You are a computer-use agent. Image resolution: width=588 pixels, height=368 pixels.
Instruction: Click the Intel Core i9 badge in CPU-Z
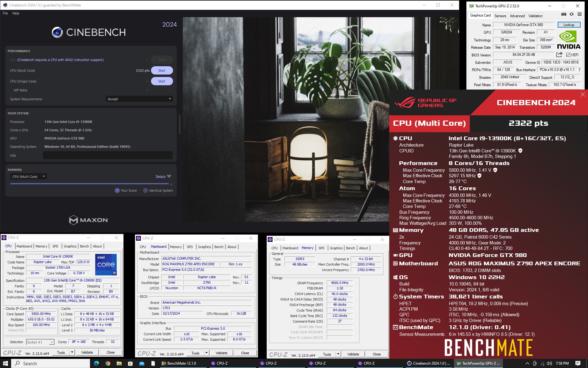106,264
